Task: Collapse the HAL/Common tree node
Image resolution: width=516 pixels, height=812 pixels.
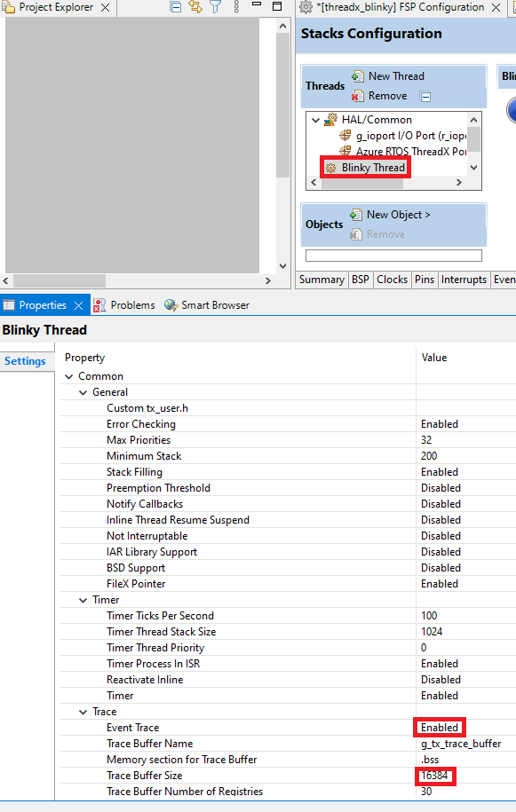Action: click(315, 120)
